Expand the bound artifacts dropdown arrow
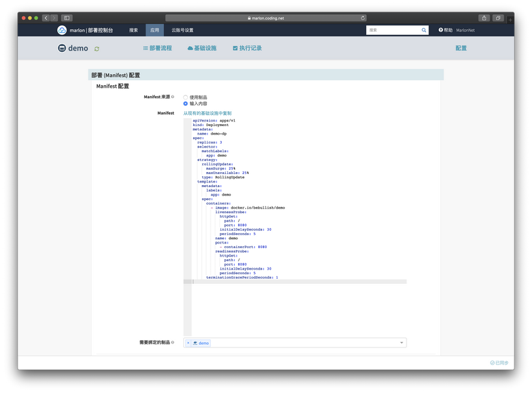Screen dimensions: 532x393 (401, 343)
